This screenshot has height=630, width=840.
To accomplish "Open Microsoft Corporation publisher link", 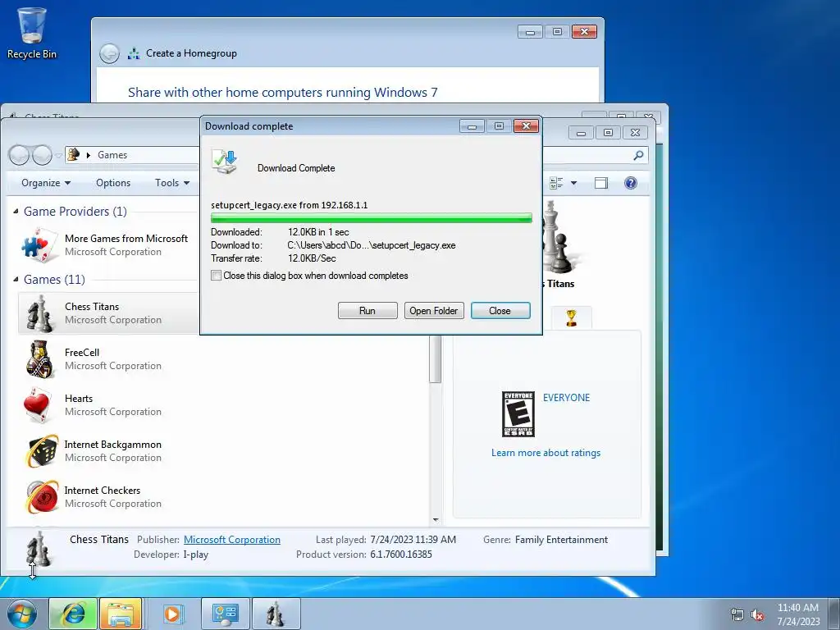I will pyautogui.click(x=232, y=540).
